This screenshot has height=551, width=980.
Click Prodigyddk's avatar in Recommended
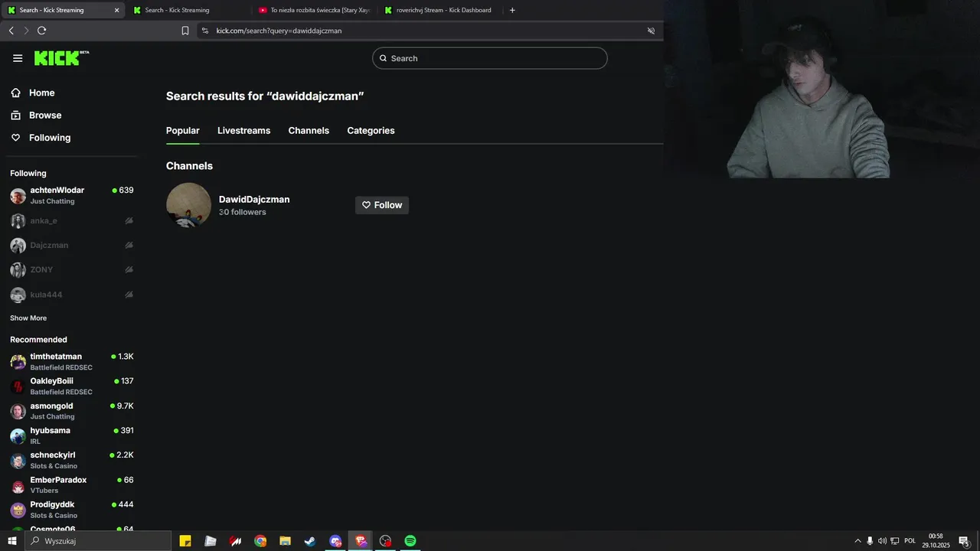[18, 510]
